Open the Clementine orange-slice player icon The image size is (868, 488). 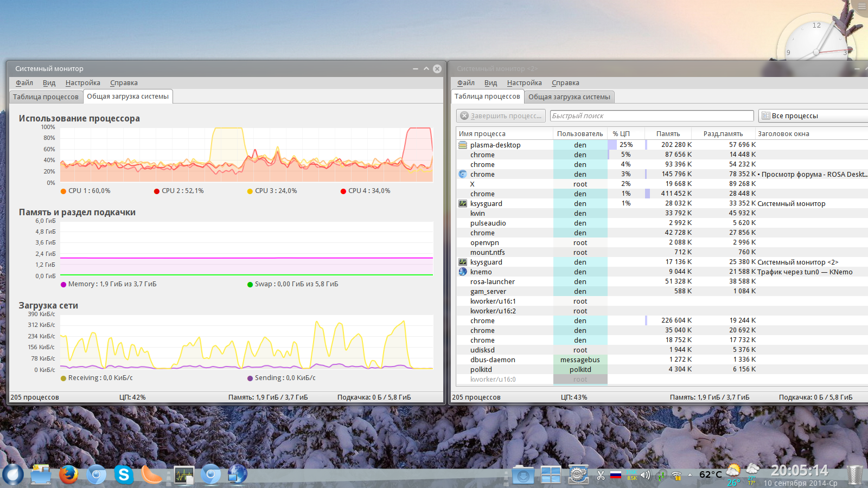[151, 475]
